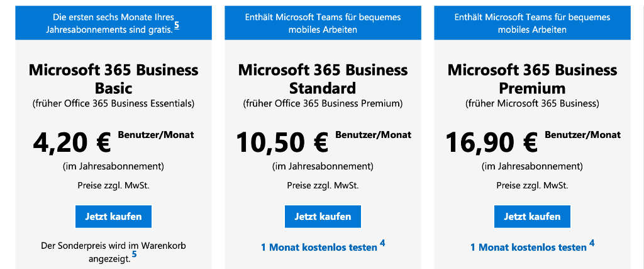Open footnote 4 beside Premium trial link
Viewport: 644px width, 269px height.
tap(592, 244)
